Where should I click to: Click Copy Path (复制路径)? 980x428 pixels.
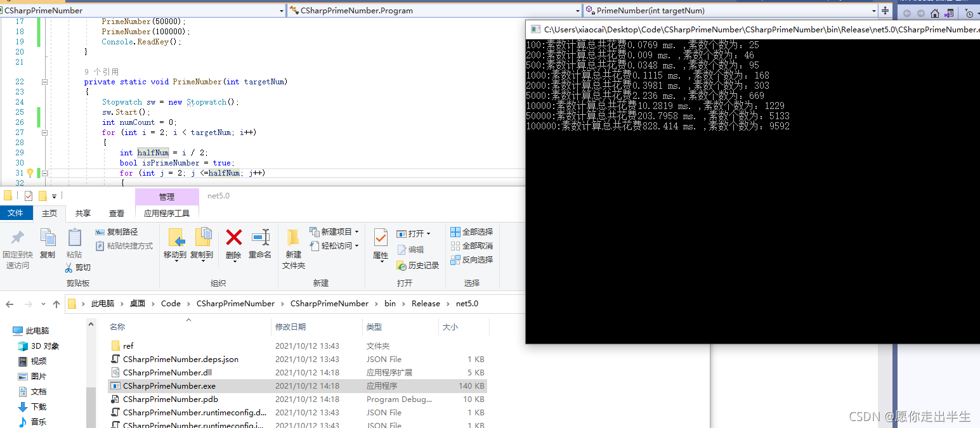coord(117,232)
